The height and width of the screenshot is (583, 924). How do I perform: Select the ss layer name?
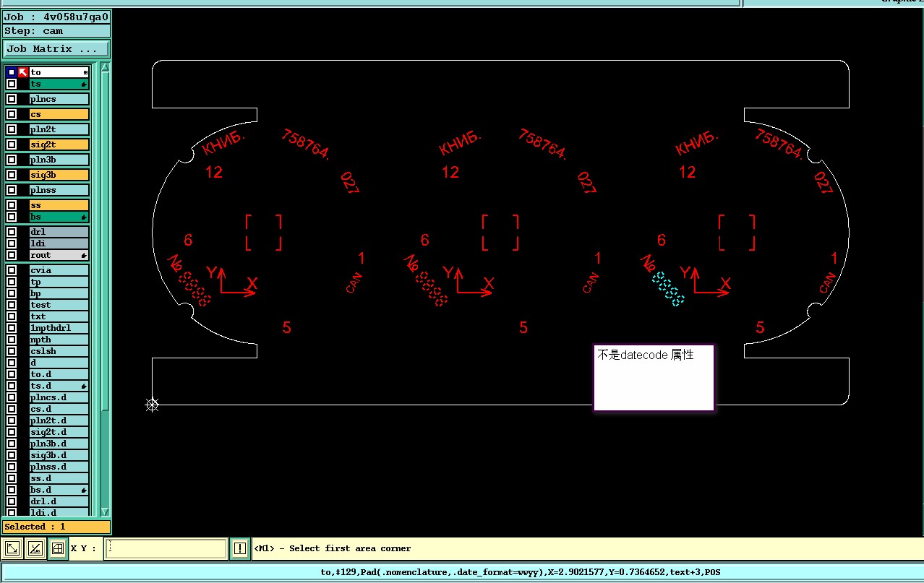click(x=59, y=205)
